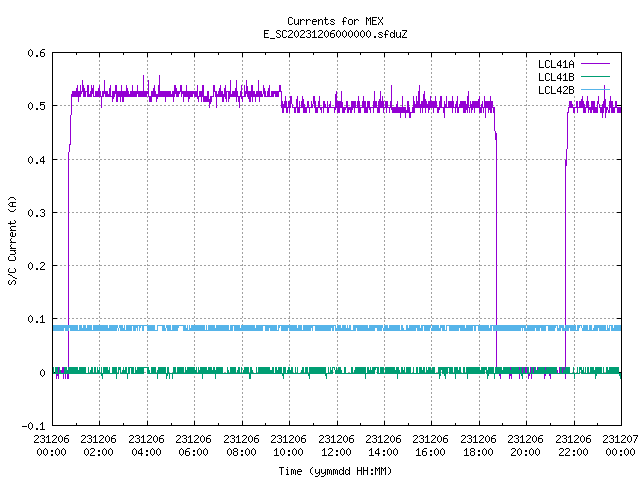Click the 231206 12:00 time tick label

[x=336, y=446]
